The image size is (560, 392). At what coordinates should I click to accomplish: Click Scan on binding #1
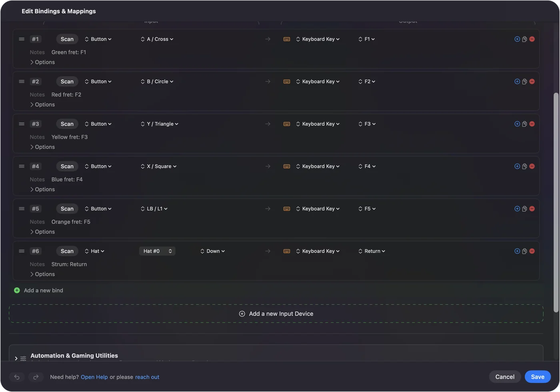pos(67,39)
